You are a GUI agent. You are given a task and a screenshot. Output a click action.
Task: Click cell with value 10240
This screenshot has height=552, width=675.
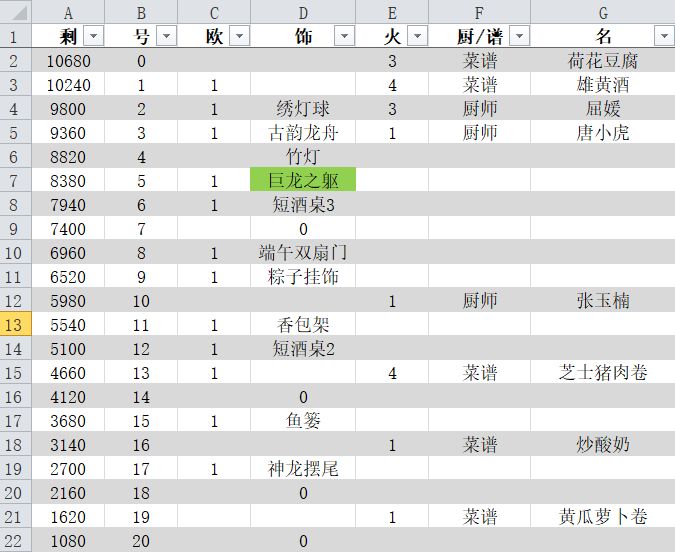pyautogui.click(x=68, y=84)
